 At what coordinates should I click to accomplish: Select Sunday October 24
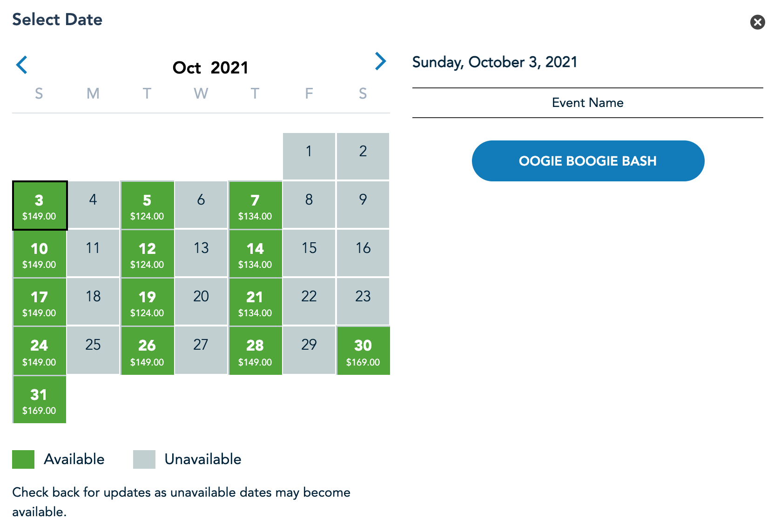[x=40, y=351]
